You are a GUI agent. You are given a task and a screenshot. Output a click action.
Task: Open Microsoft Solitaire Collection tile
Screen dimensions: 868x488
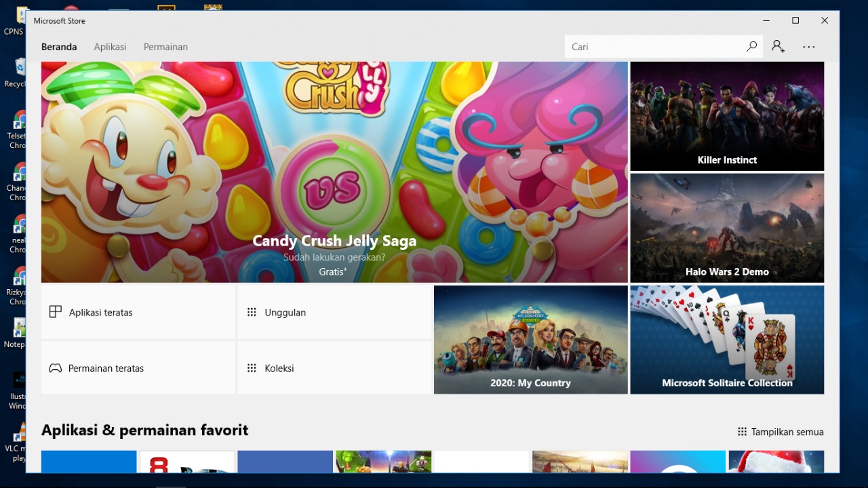click(x=726, y=339)
